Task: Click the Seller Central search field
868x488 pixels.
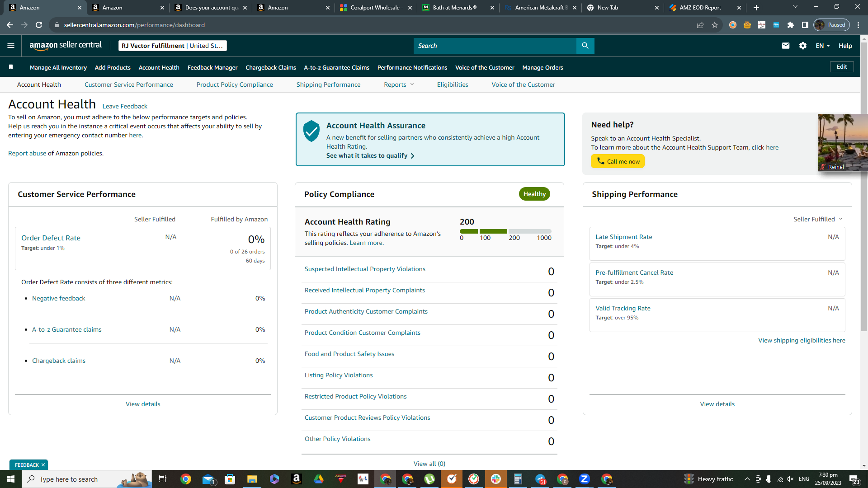Action: click(495, 46)
